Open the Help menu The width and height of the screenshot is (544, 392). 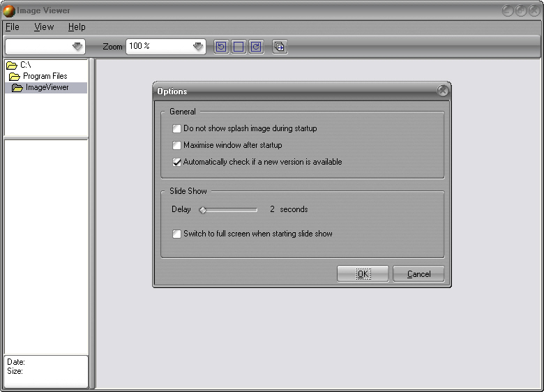[x=77, y=27]
